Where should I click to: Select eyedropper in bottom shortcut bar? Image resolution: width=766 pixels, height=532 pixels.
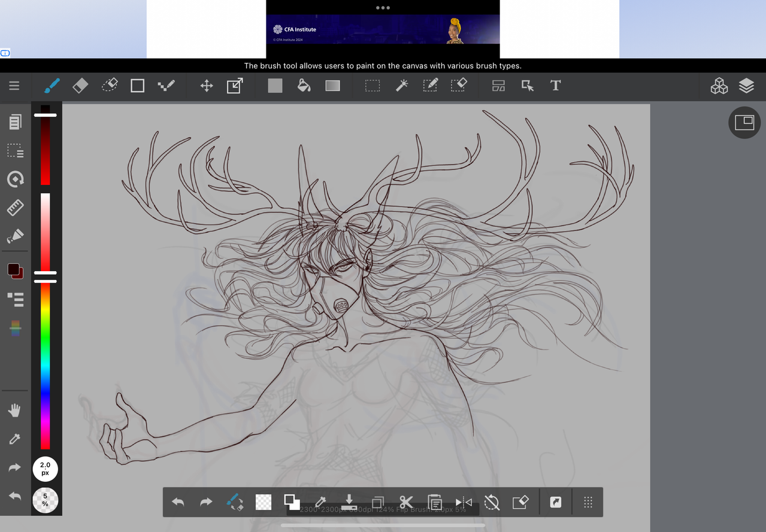click(x=320, y=502)
